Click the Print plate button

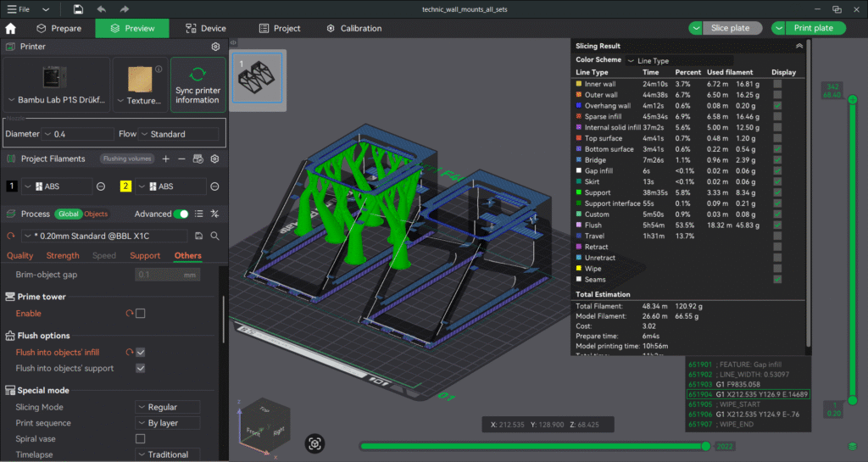pos(815,28)
